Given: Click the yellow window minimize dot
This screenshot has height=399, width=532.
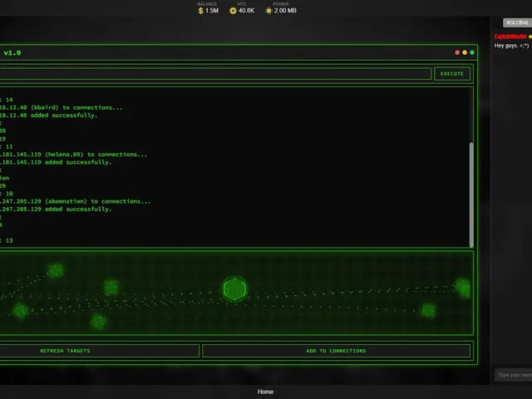Looking at the screenshot, I should tap(465, 52).
